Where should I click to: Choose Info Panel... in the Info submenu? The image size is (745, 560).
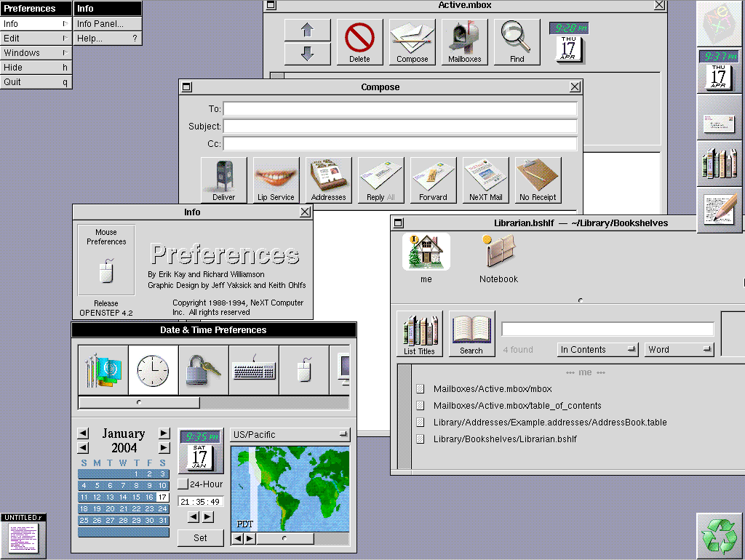pos(108,24)
